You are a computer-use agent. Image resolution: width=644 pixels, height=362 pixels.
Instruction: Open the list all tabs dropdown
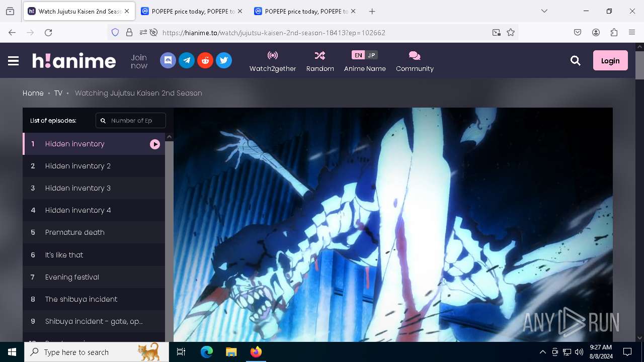click(x=544, y=11)
